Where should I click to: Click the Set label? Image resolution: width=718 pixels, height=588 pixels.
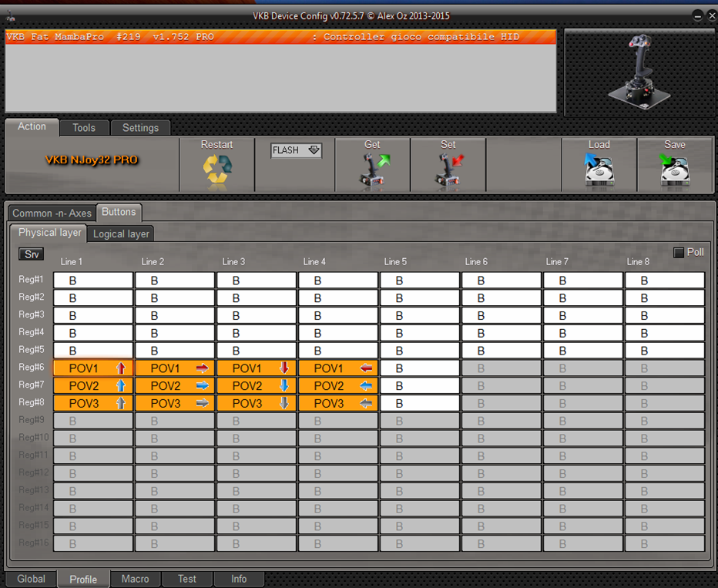point(448,145)
